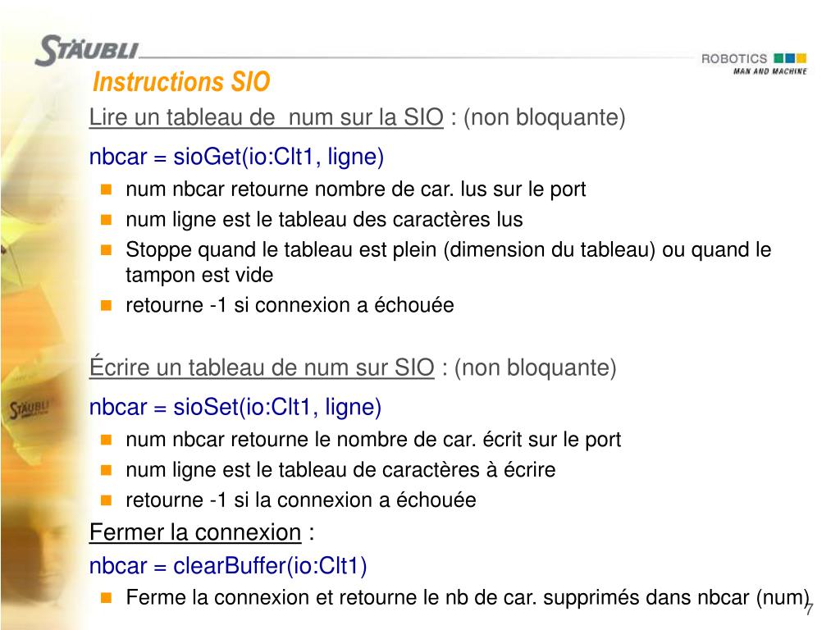Click the orange bullet before 'num ligne est le tableau de caractères à écrire'
This screenshot has height=630, width=840.
coord(106,470)
